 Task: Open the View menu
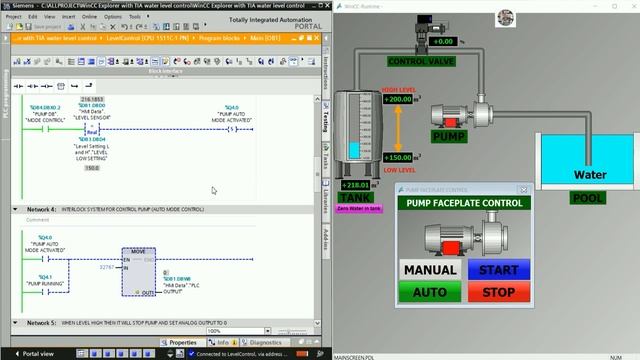pyautogui.click(x=49, y=17)
